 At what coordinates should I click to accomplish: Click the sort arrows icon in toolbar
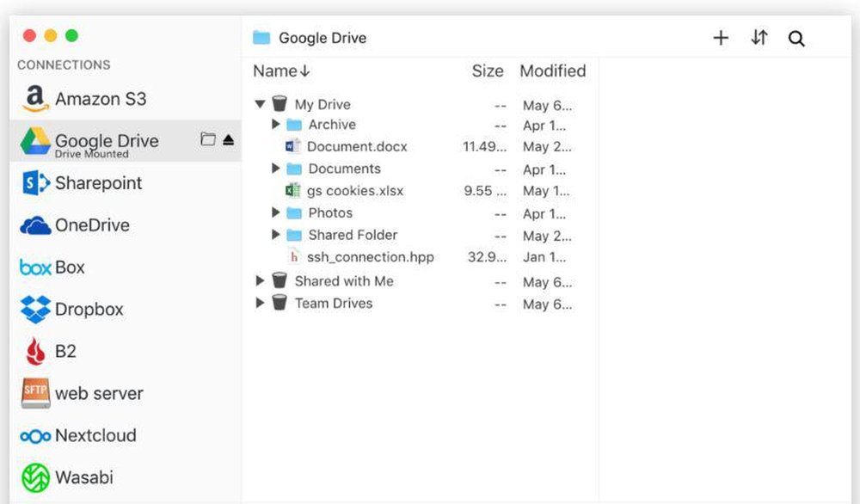click(x=759, y=38)
